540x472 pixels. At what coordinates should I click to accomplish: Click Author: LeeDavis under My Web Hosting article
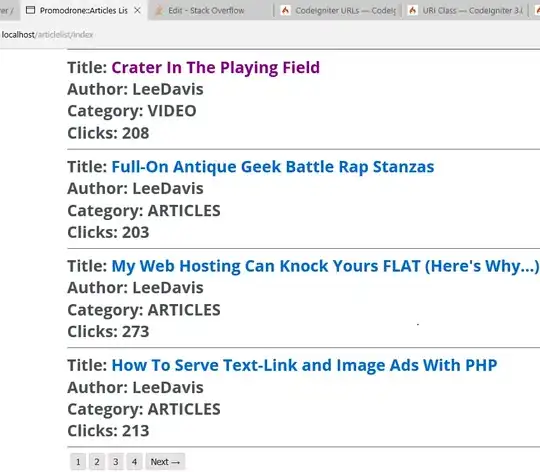[135, 288]
